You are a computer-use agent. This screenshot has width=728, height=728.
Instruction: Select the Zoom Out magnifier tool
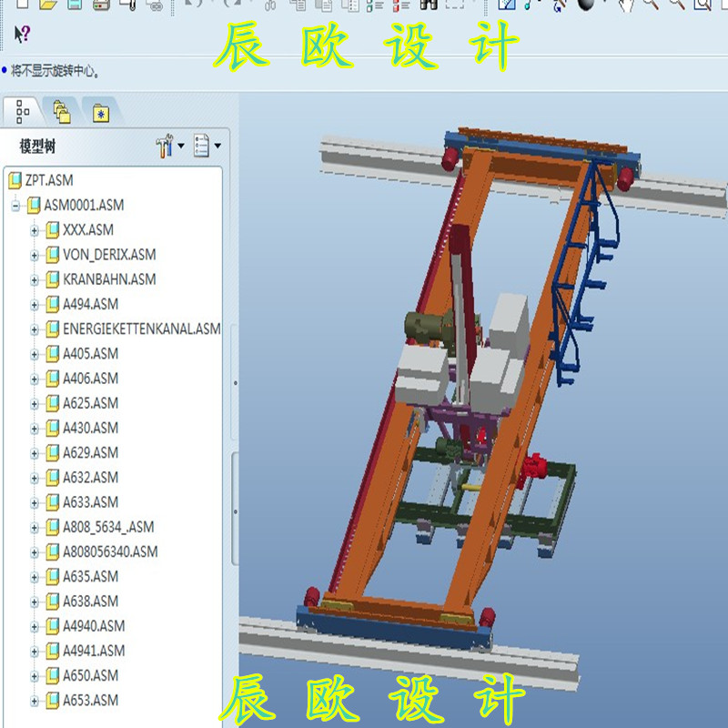pos(678,7)
